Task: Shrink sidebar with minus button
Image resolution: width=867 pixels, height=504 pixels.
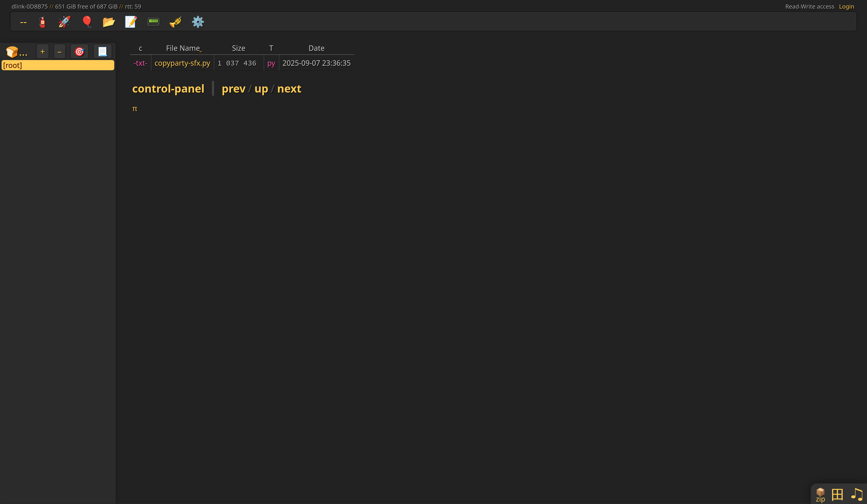Action: [x=60, y=52]
